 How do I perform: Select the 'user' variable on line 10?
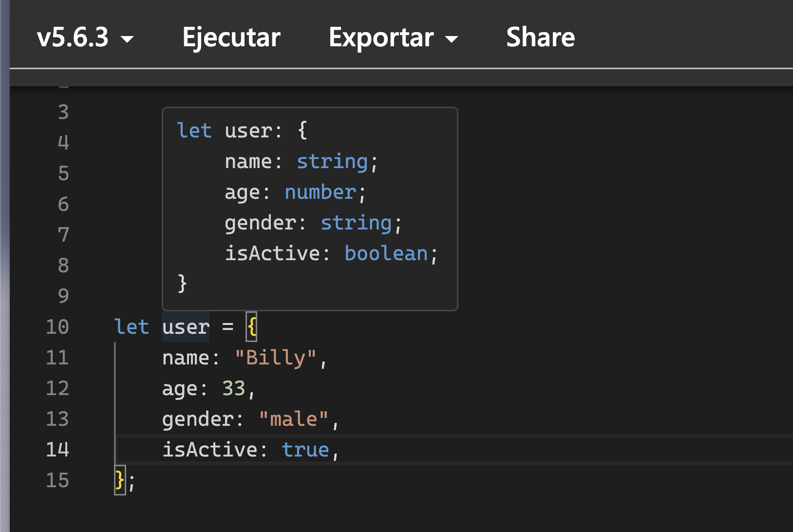coord(186,327)
